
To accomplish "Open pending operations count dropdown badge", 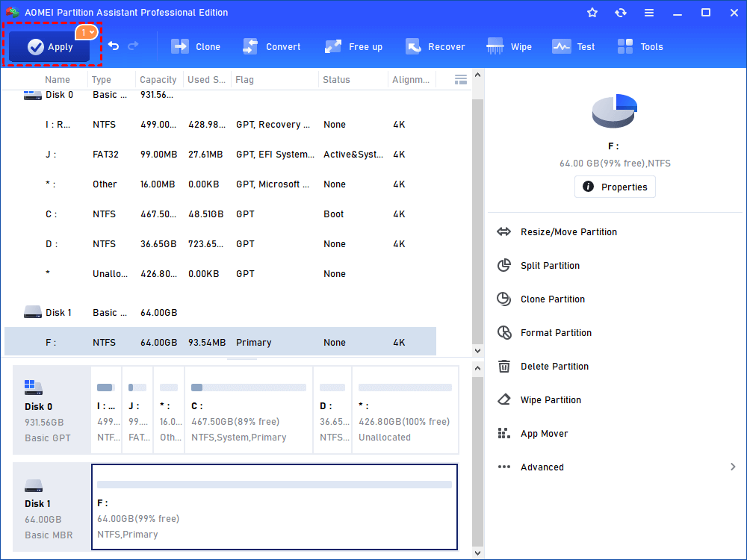I will tap(87, 32).
